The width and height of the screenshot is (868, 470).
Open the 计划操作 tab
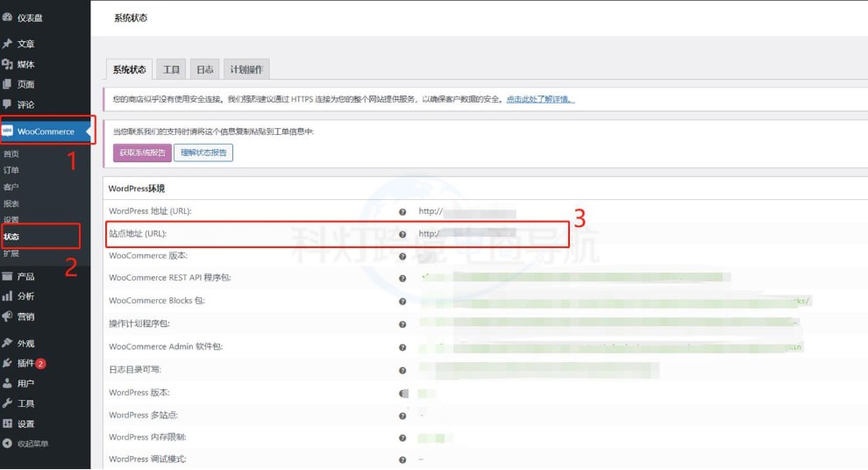(x=246, y=70)
